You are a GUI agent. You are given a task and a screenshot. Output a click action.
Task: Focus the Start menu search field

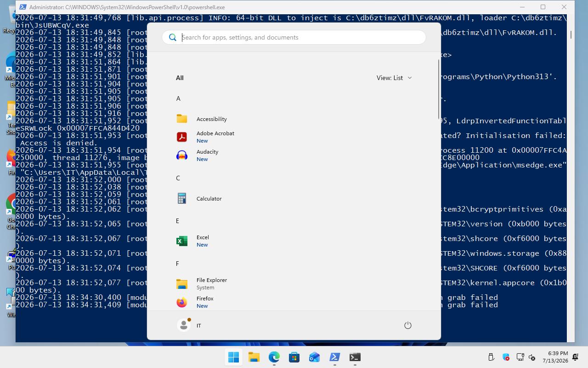(x=294, y=37)
